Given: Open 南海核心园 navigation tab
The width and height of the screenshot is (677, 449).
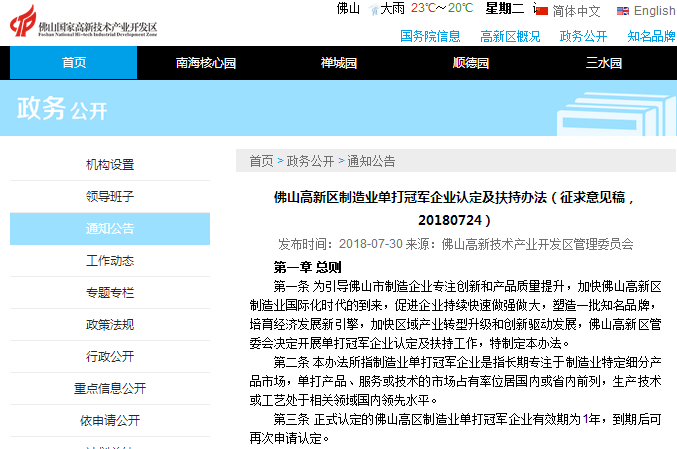Looking at the screenshot, I should point(206,63).
